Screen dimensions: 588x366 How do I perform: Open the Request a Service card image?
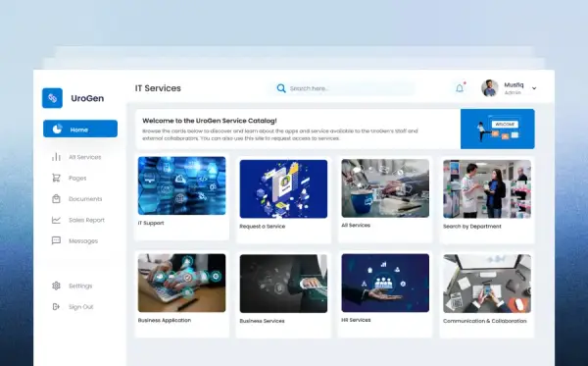click(283, 188)
